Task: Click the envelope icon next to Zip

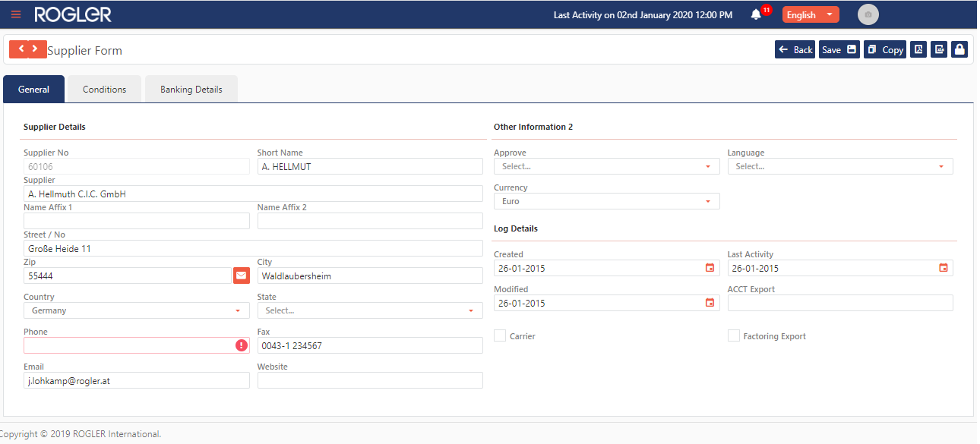Action: coord(242,276)
